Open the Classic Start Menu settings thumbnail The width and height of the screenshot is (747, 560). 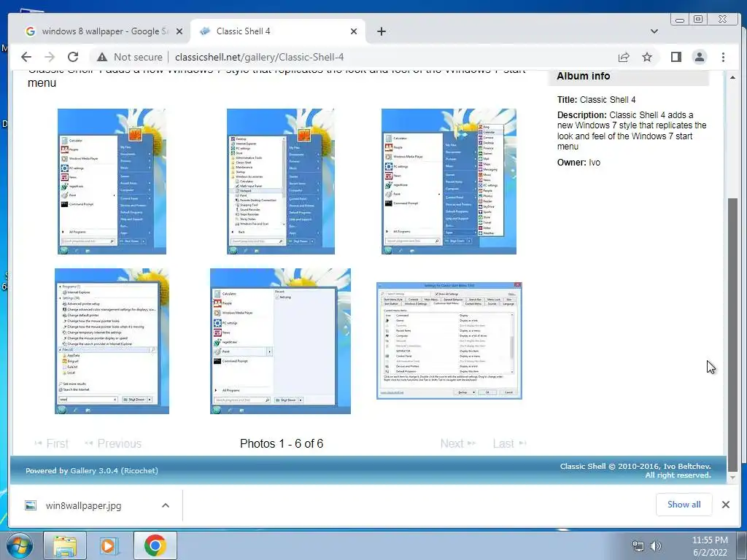point(449,341)
